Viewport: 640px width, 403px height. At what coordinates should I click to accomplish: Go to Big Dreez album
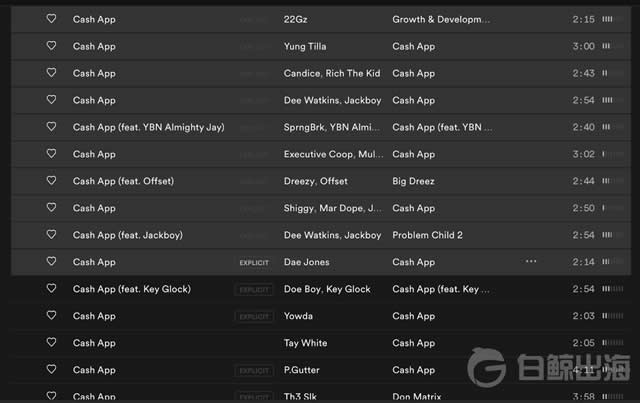(x=416, y=181)
